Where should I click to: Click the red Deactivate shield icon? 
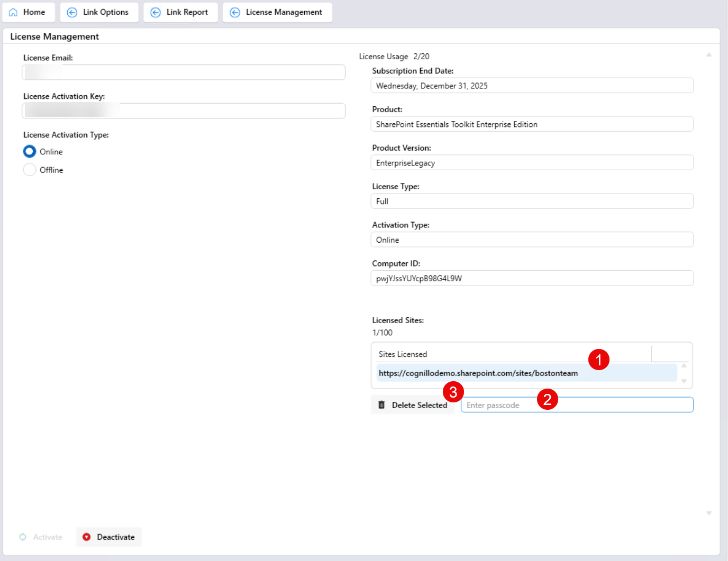coord(87,537)
